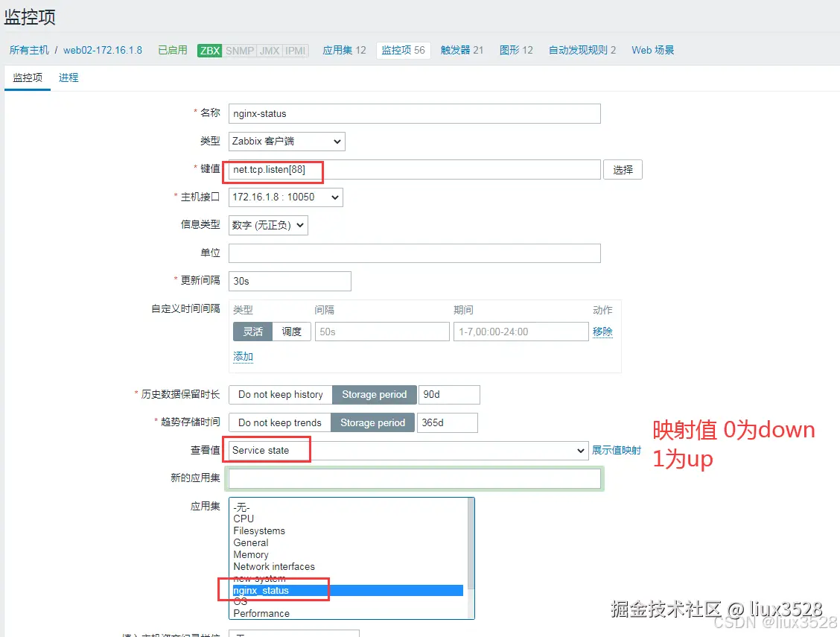840x637 pixels.
Task: Open the web02-172.16.1.8 host link
Action: tap(102, 50)
